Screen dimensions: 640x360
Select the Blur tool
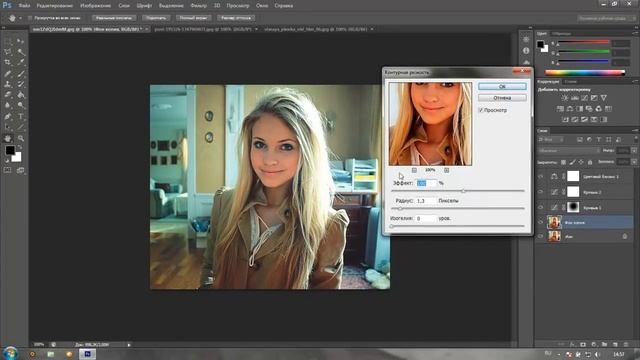(x=8, y=105)
